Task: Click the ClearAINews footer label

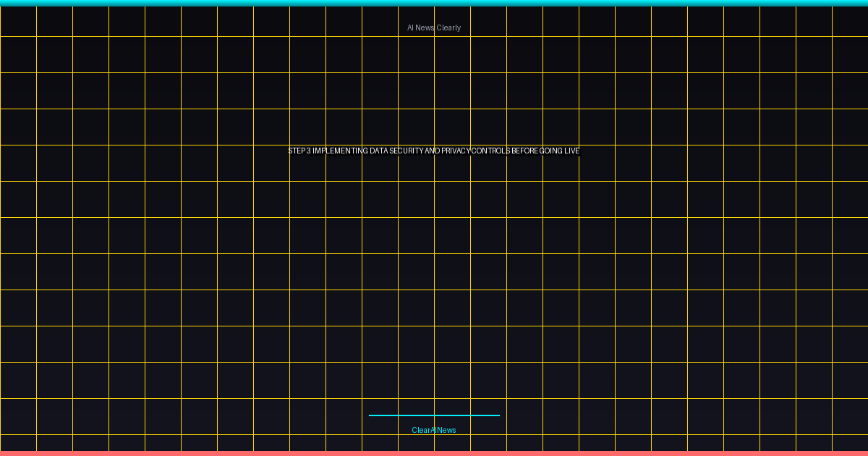Action: (434, 430)
